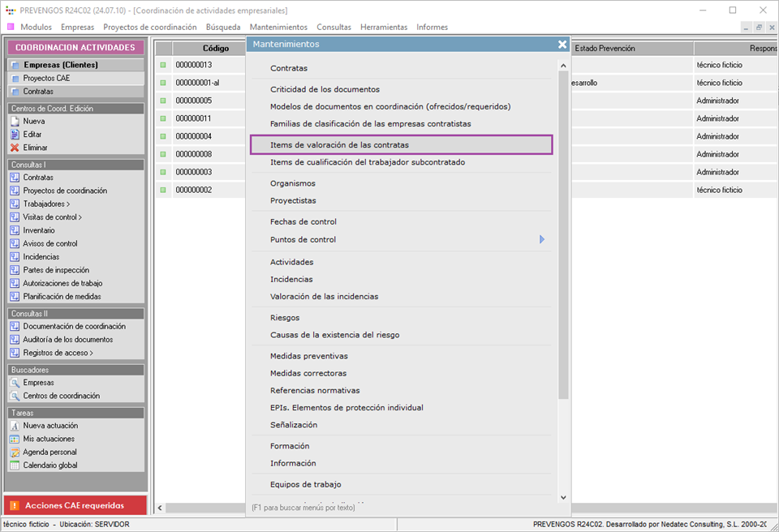
Task: Open Calendario global from its calendar icon
Action: (x=15, y=466)
